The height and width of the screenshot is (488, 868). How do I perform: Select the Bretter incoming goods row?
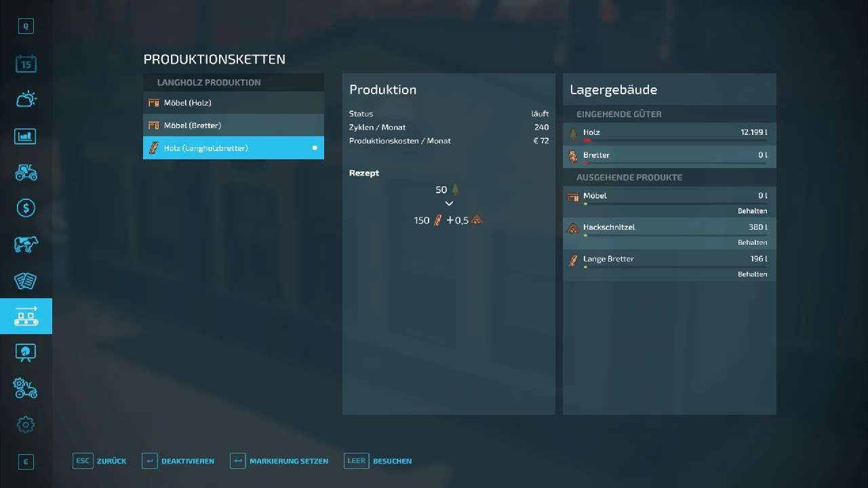(669, 156)
